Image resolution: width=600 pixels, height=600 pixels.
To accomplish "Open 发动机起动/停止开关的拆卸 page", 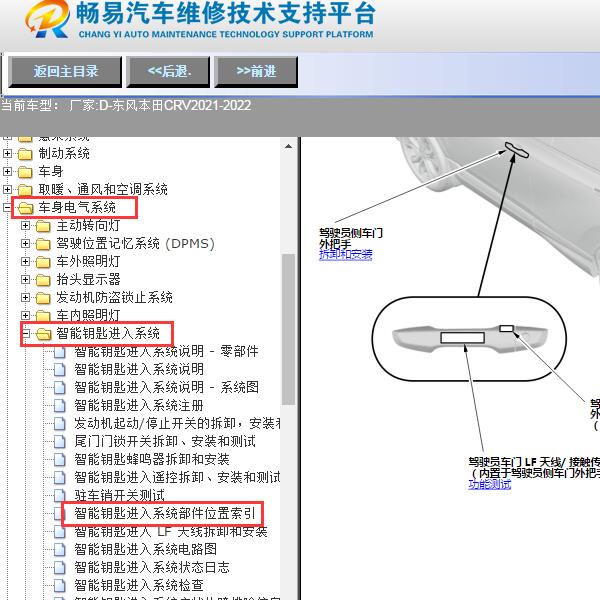I will click(x=177, y=423).
